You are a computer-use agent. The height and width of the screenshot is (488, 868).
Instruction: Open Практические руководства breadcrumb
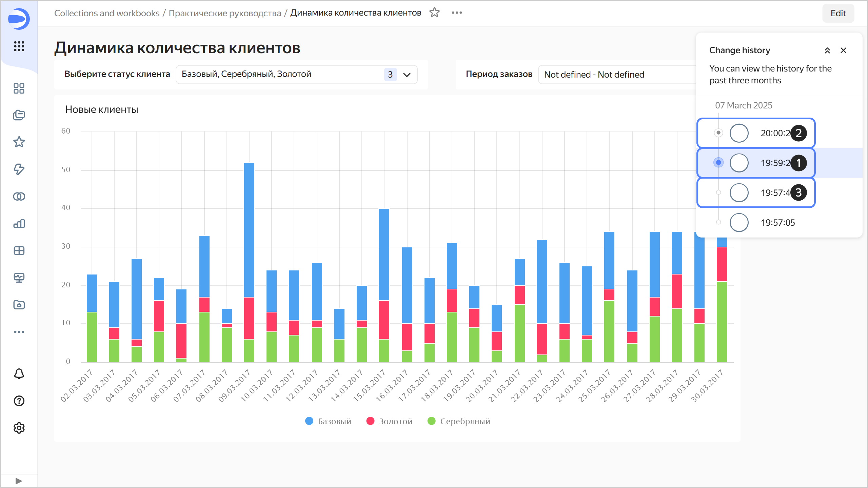(x=225, y=13)
